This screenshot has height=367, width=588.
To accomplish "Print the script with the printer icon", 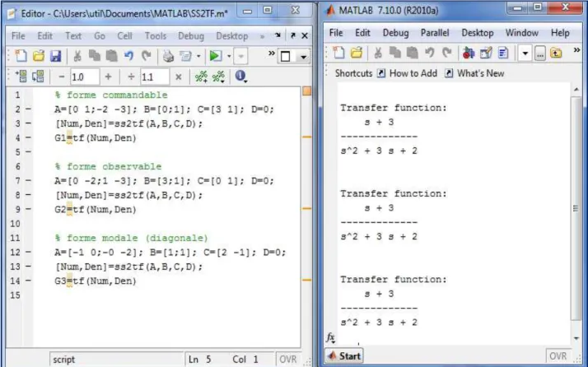I will tap(168, 56).
